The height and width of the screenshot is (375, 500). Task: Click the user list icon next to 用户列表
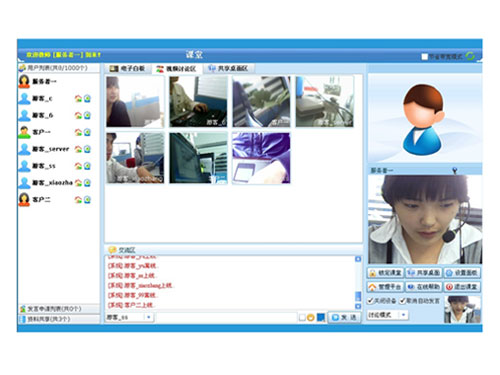(x=22, y=68)
